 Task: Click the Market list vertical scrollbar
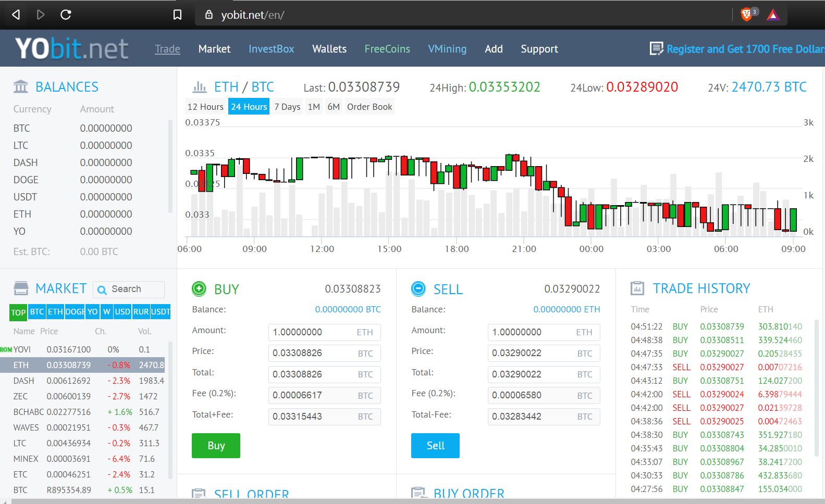[x=170, y=411]
